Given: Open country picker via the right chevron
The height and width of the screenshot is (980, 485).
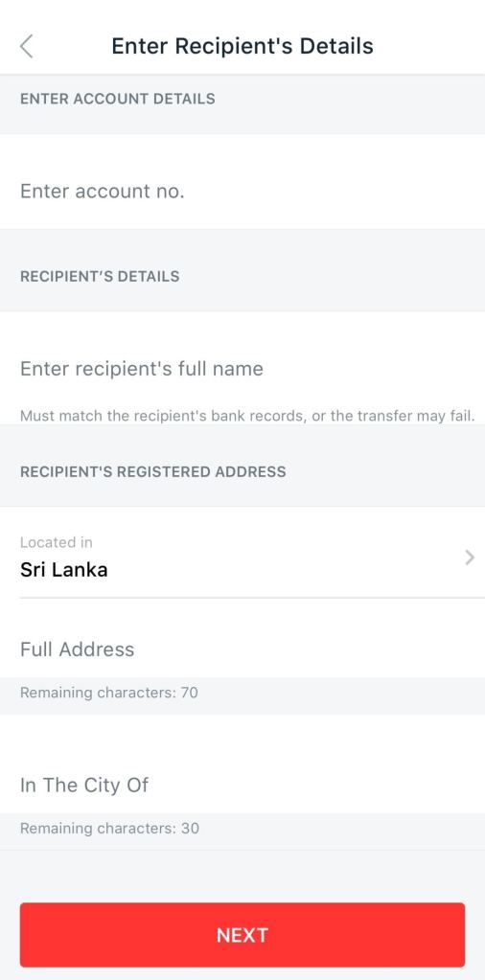Looking at the screenshot, I should point(470,557).
